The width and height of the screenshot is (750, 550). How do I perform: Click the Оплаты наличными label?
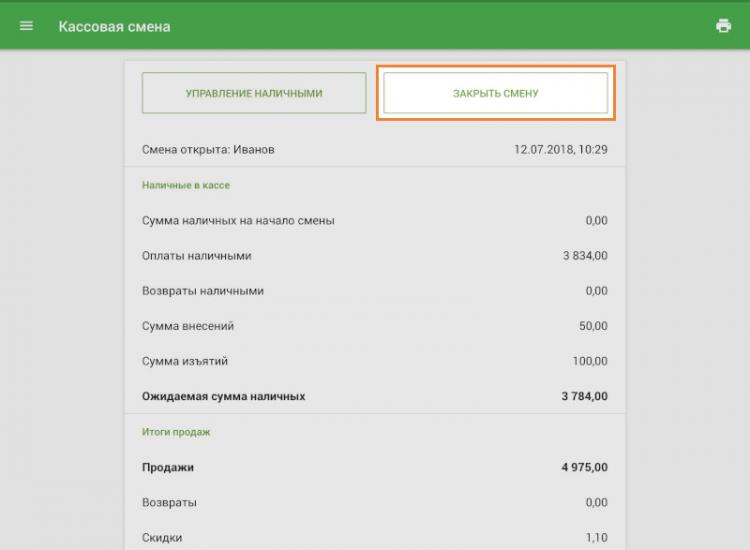point(197,256)
